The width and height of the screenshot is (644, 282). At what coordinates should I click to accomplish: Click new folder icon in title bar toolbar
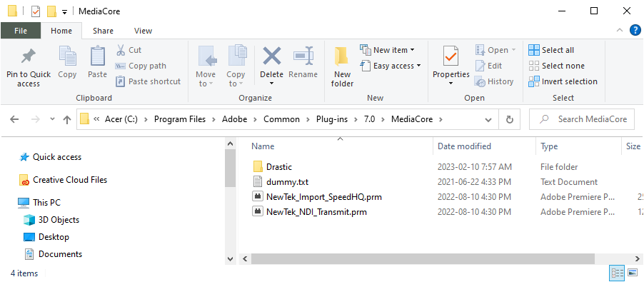pyautogui.click(x=51, y=11)
